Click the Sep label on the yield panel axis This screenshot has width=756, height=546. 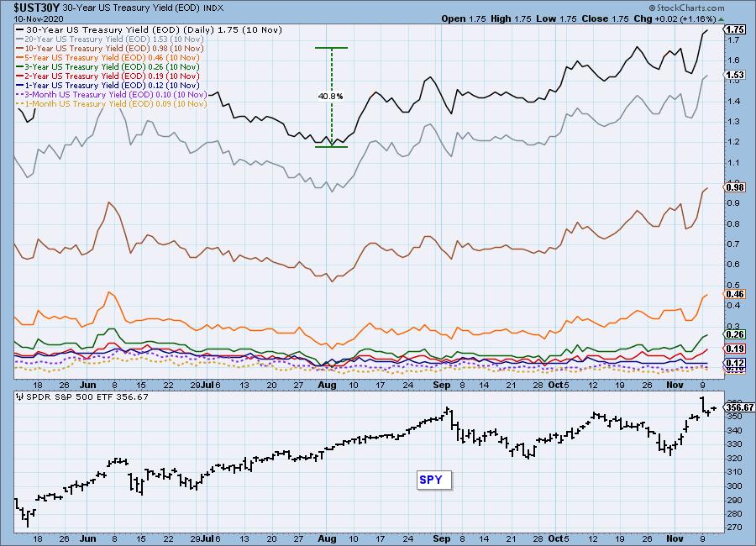[441, 385]
